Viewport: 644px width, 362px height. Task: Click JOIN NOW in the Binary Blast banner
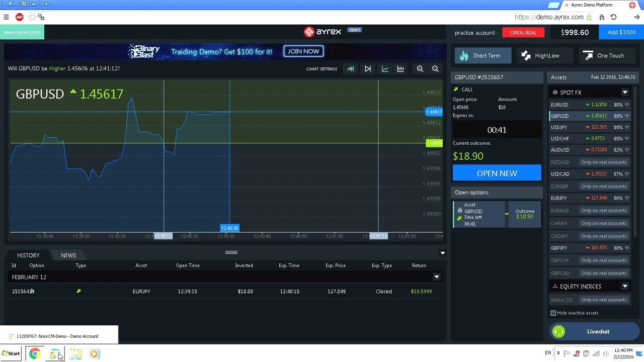[x=303, y=51]
